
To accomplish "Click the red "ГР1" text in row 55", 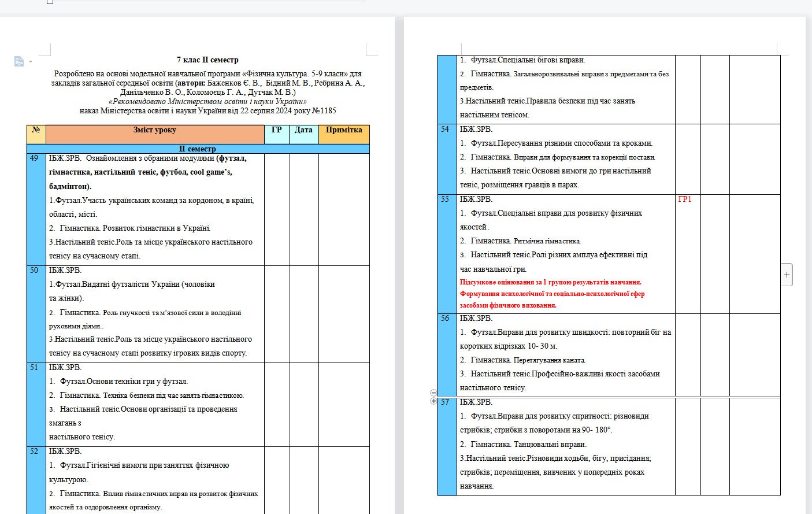I will (684, 199).
